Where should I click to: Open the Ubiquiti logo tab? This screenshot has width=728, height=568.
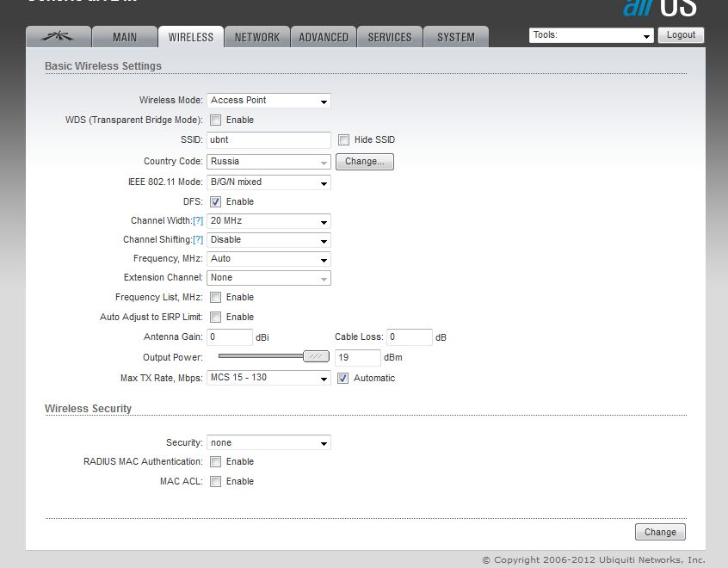click(59, 37)
